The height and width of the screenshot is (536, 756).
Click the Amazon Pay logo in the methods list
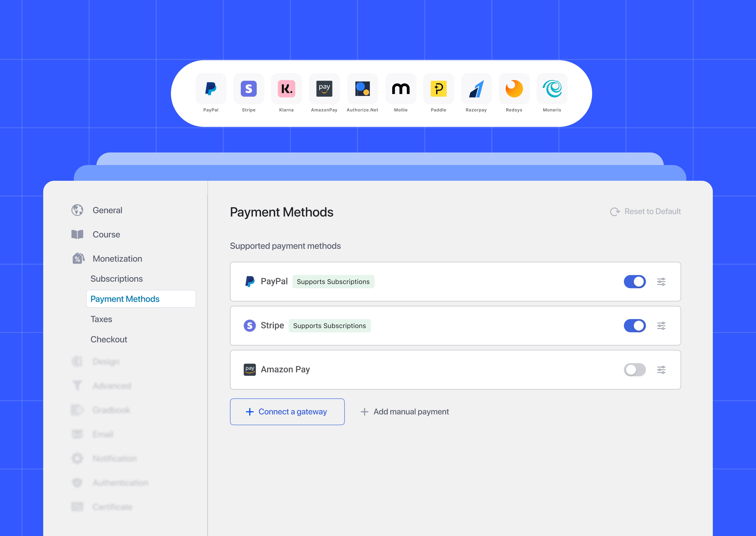tap(249, 370)
